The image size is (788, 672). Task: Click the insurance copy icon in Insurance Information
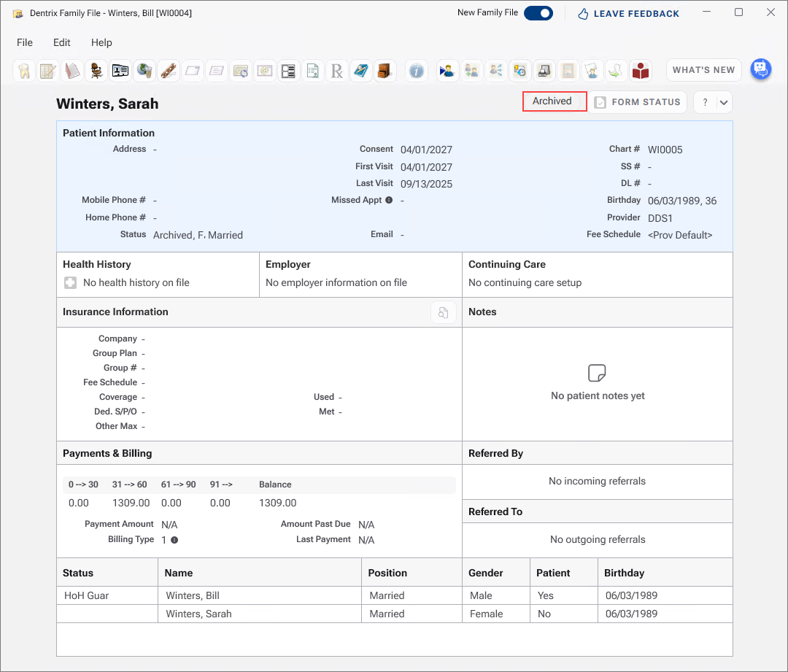[444, 312]
